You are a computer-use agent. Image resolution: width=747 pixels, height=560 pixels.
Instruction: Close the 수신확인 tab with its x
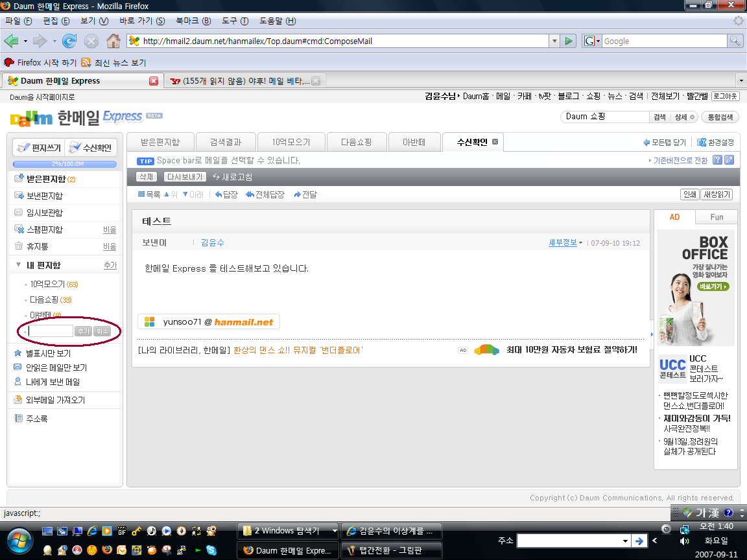coord(495,141)
